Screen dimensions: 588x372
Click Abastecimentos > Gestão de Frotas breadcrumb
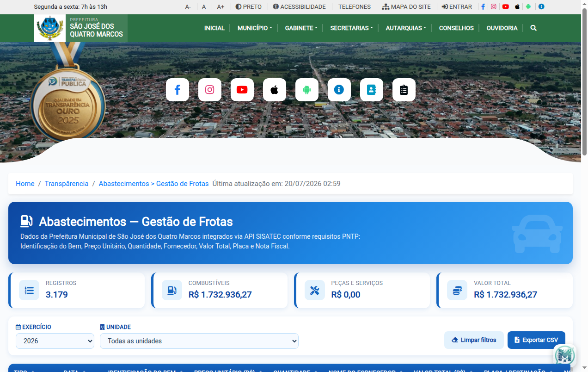pos(153,184)
